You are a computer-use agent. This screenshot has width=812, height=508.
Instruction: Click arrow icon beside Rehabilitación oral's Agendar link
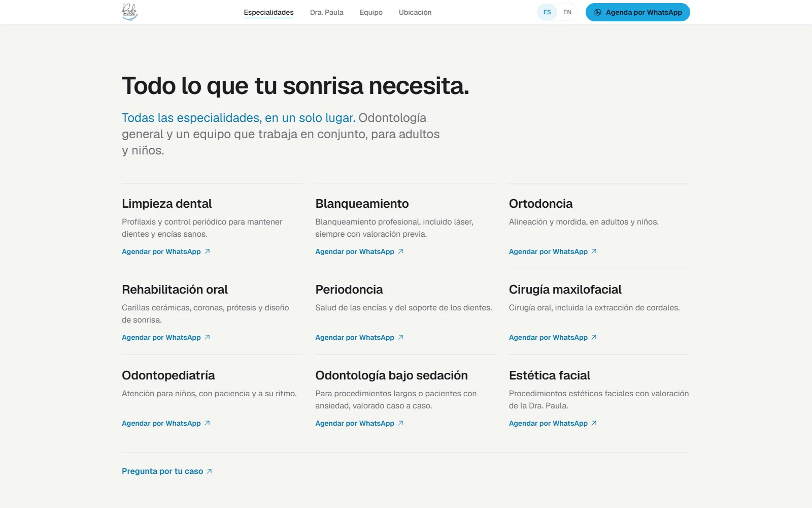point(207,337)
